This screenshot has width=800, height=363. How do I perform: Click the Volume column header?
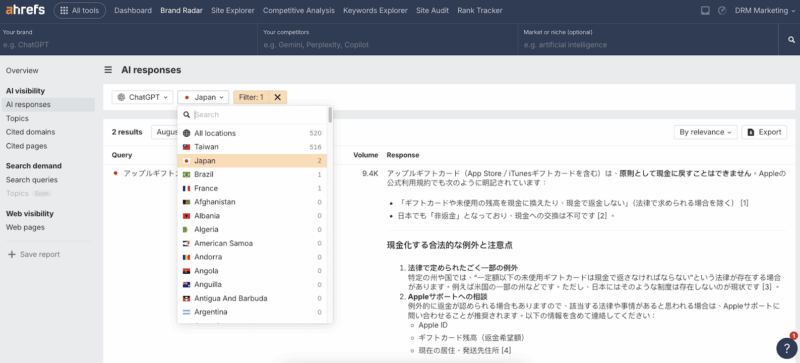coord(366,155)
